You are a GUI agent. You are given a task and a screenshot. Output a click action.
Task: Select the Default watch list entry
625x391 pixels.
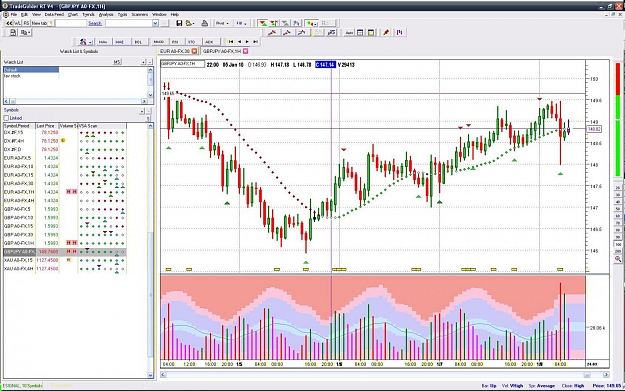31,70
